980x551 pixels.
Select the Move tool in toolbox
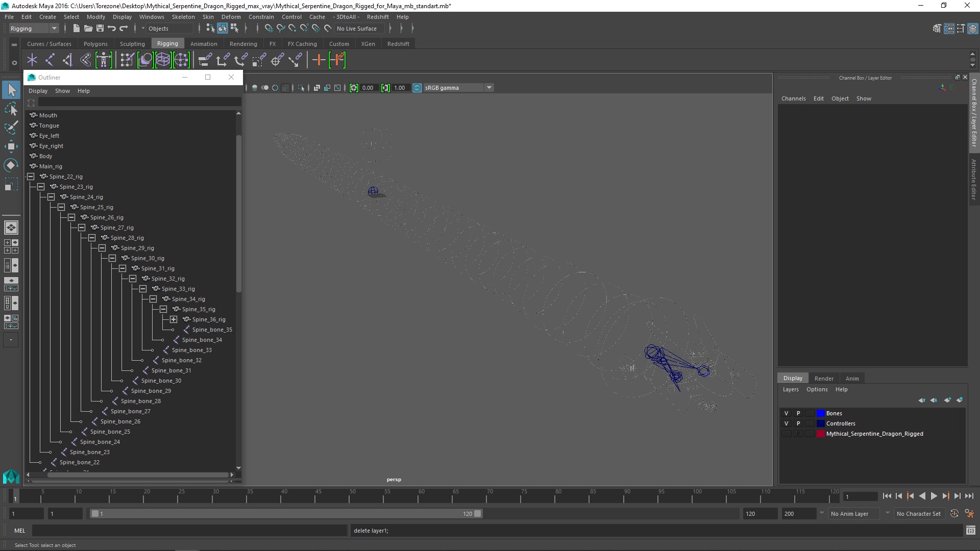point(11,146)
